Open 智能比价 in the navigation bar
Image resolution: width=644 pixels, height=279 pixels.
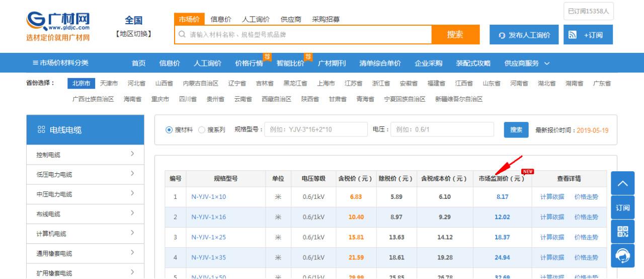pyautogui.click(x=290, y=63)
